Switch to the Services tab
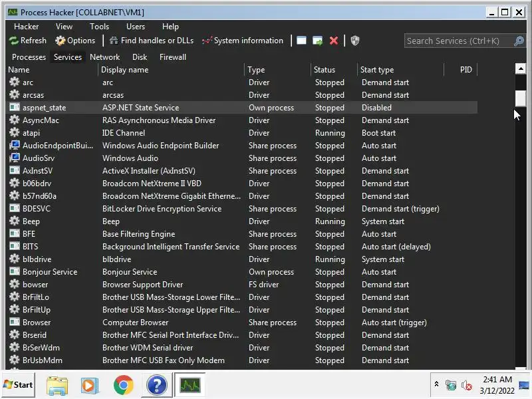Screen dimensions: 532x399 (x=68, y=57)
